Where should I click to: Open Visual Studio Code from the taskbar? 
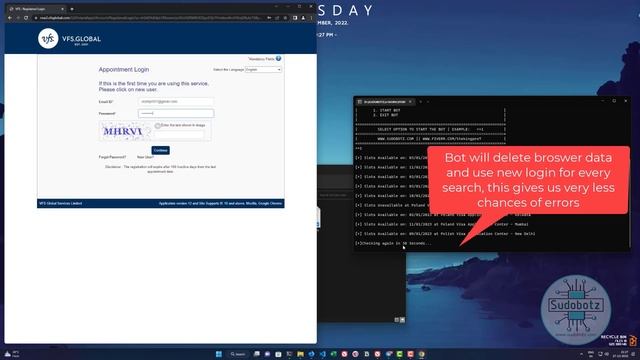(x=322, y=354)
